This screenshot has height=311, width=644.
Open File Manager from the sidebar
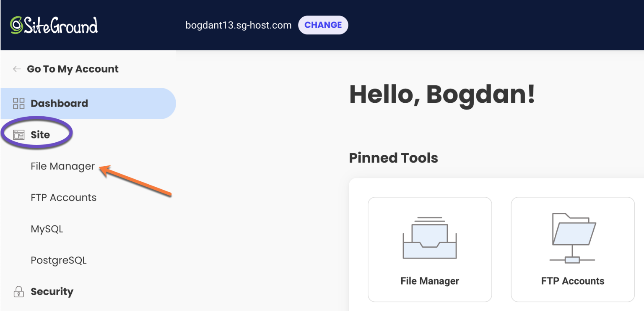(62, 166)
